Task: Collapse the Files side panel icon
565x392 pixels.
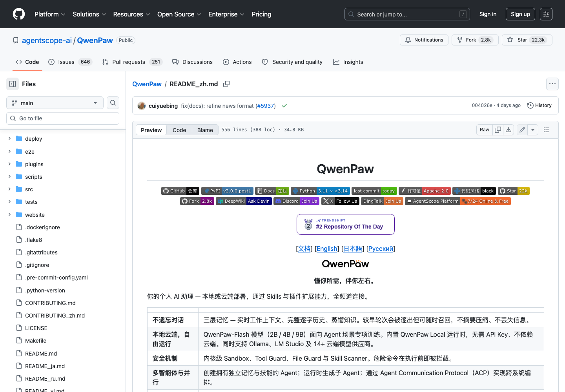Action: pos(13,84)
